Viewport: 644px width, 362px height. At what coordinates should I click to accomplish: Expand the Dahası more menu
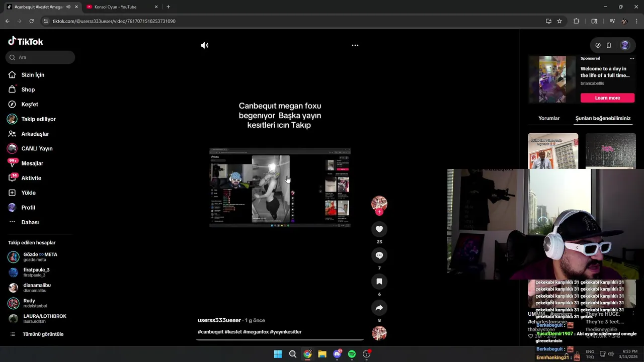pos(30,222)
